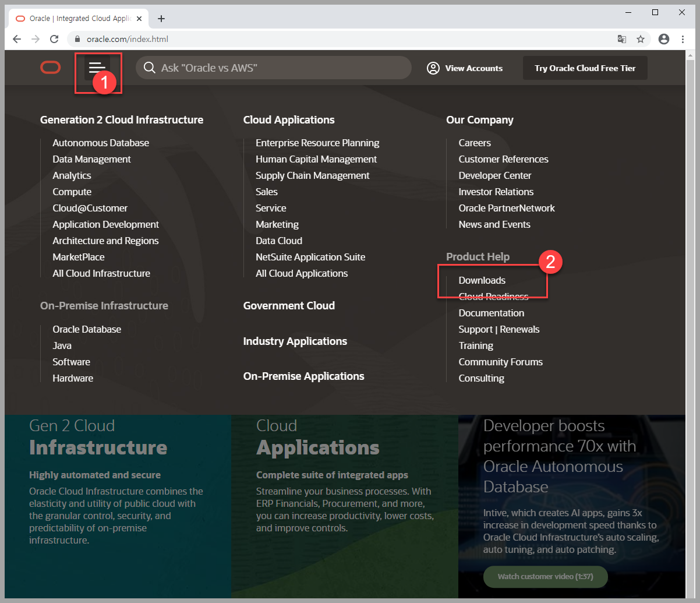The width and height of the screenshot is (700, 603).
Task: Open Data Management link
Action: coord(91,159)
